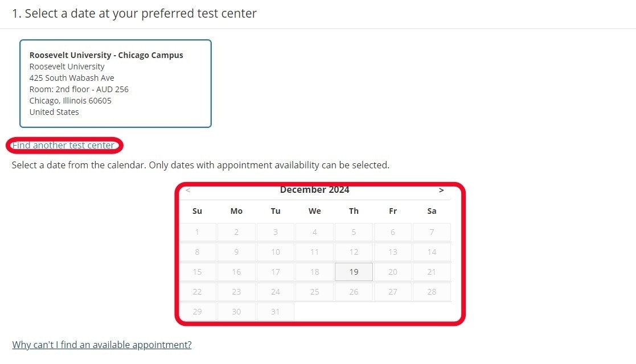636x364 pixels.
Task: Click date 1 in the calendar
Action: [x=198, y=232]
